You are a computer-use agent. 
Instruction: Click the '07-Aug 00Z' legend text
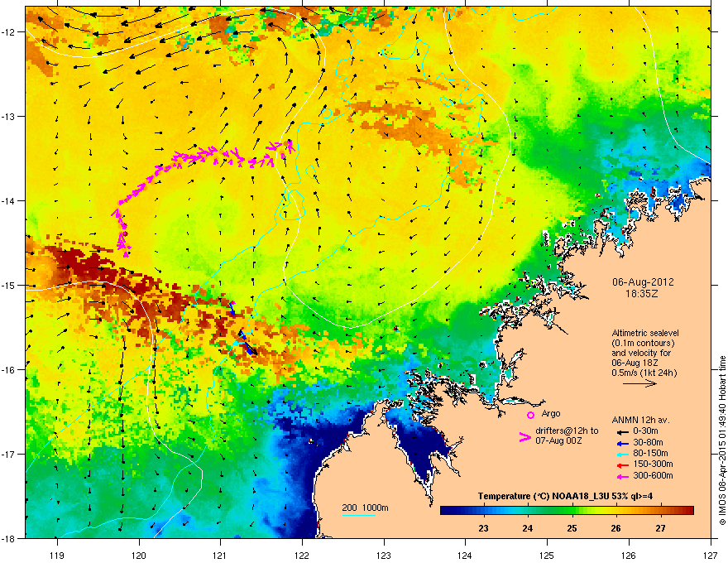558,440
